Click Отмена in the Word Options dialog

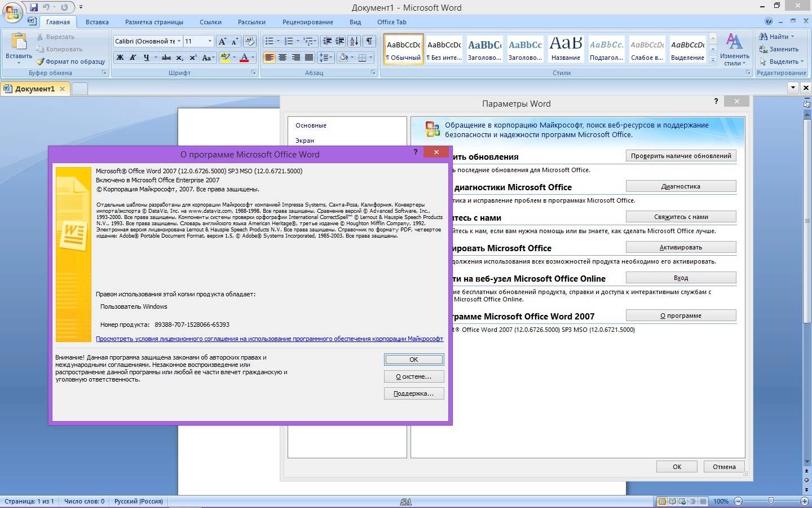(724, 467)
